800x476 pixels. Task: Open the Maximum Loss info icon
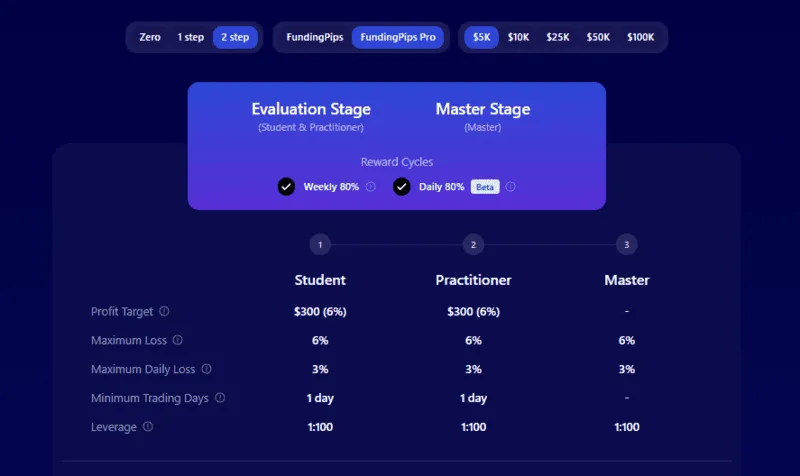(178, 340)
